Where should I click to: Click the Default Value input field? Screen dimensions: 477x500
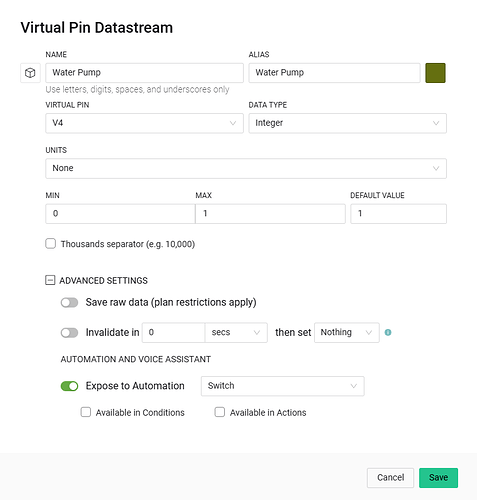398,213
